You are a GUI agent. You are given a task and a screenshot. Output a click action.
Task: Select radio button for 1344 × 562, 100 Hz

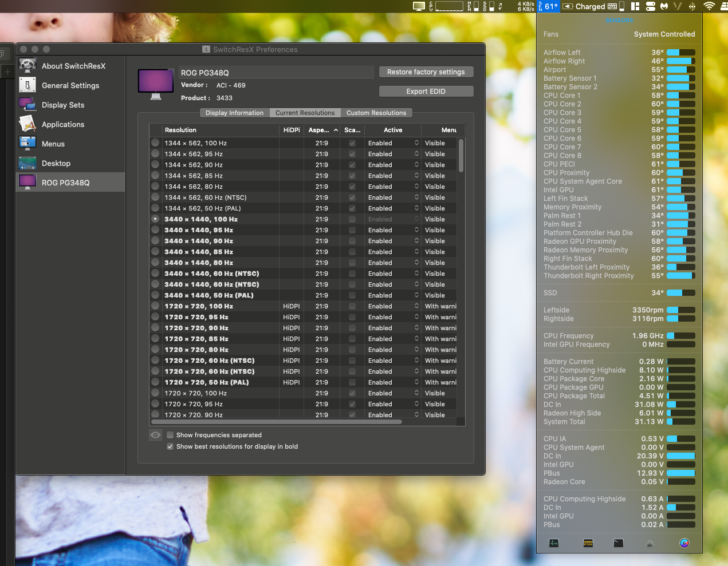(155, 143)
